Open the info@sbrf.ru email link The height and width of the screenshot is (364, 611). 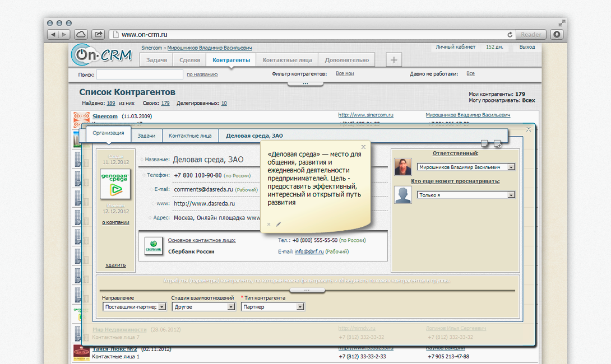click(x=309, y=251)
